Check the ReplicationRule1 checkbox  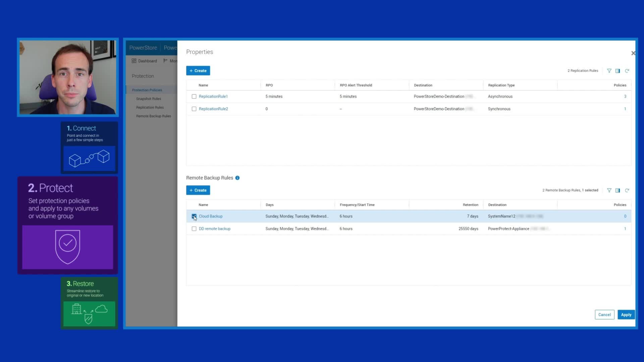(194, 96)
